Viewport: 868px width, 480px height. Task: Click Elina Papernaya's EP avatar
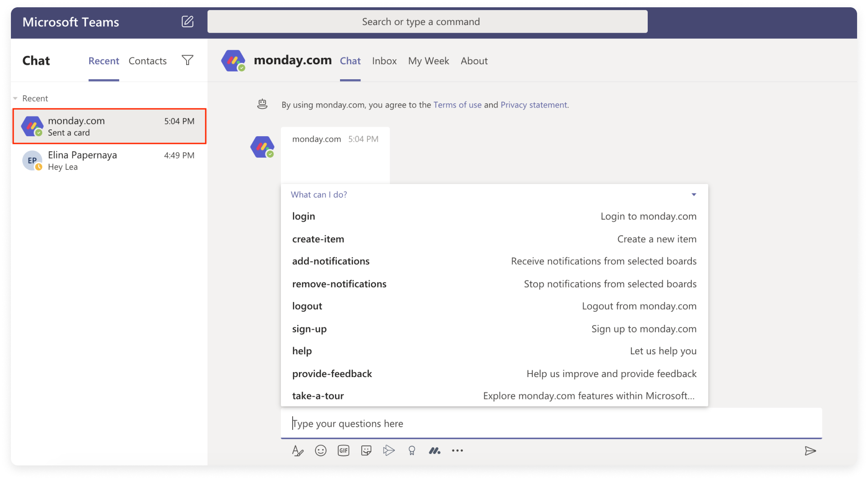click(x=32, y=160)
